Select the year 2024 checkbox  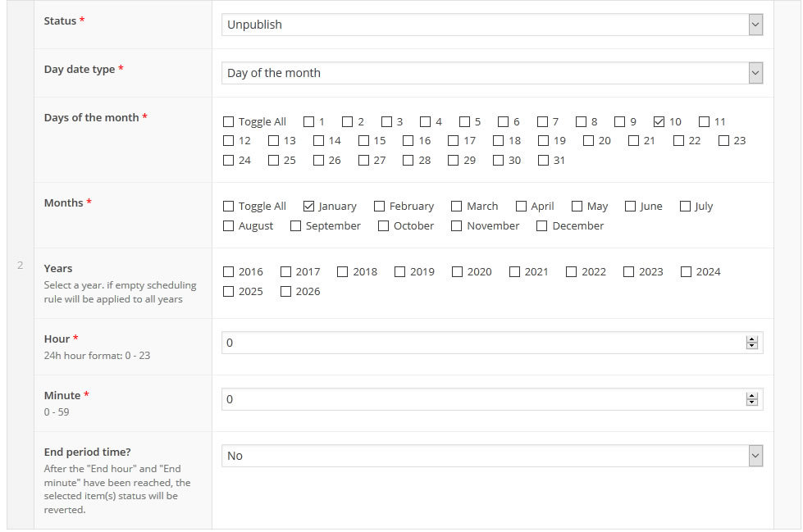(x=686, y=272)
